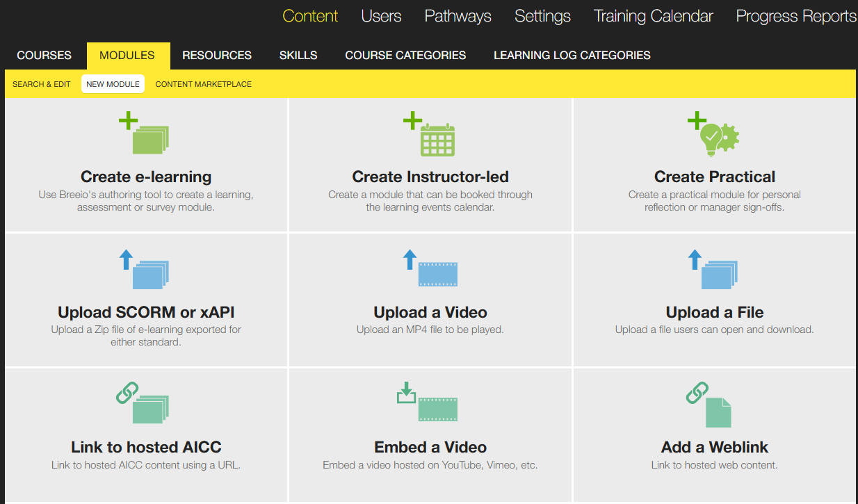858x504 pixels.
Task: Open the Content Marketplace link
Action: [203, 84]
